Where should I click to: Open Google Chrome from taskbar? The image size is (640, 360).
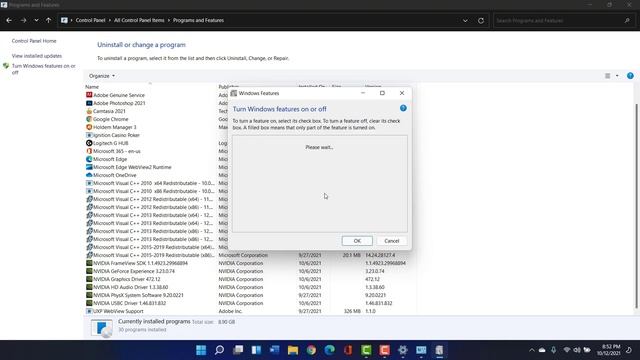[311, 350]
